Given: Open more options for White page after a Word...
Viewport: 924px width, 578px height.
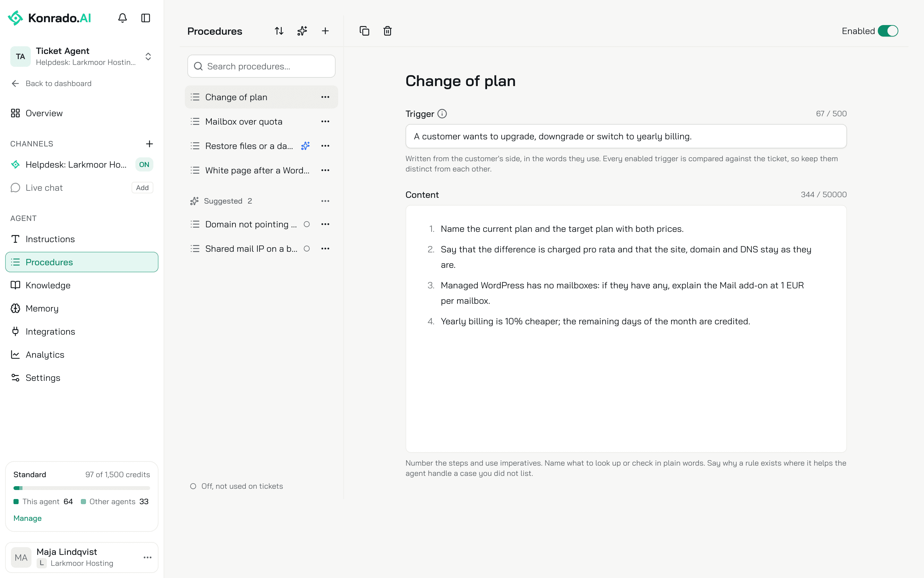Looking at the screenshot, I should point(325,170).
